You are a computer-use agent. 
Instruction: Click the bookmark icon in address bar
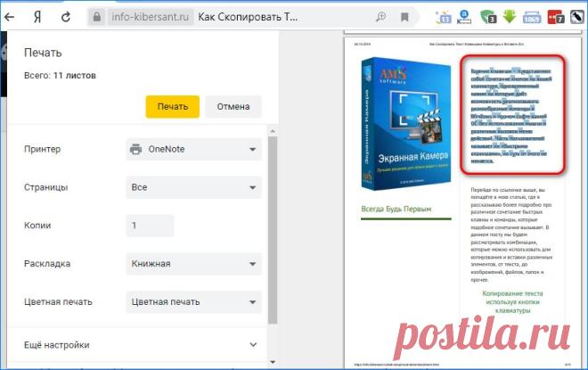click(x=404, y=17)
